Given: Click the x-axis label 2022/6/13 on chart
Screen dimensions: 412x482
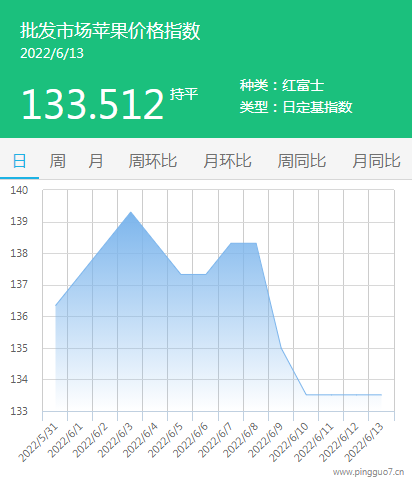Looking at the screenshot, I should click(364, 443).
